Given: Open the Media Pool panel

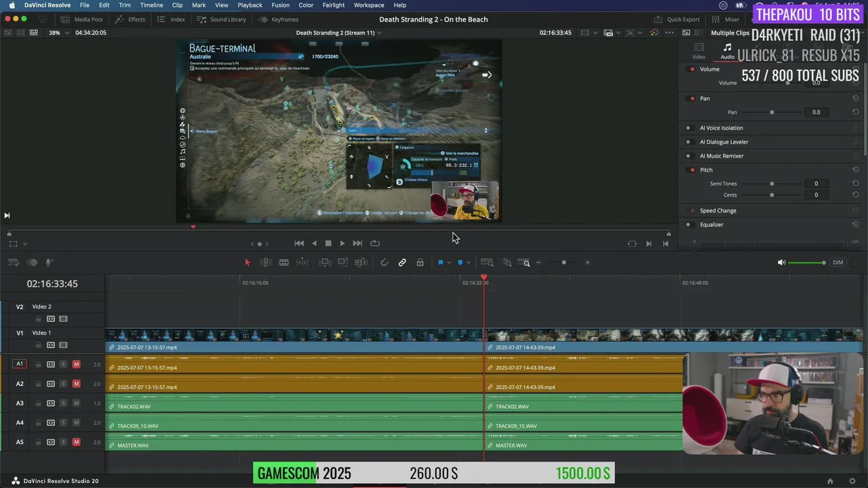Looking at the screenshot, I should coord(81,20).
